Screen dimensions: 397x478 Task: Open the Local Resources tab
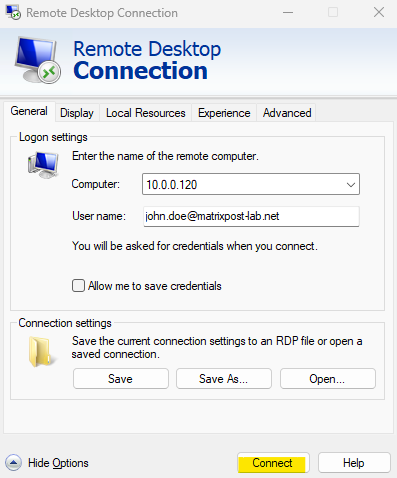146,113
